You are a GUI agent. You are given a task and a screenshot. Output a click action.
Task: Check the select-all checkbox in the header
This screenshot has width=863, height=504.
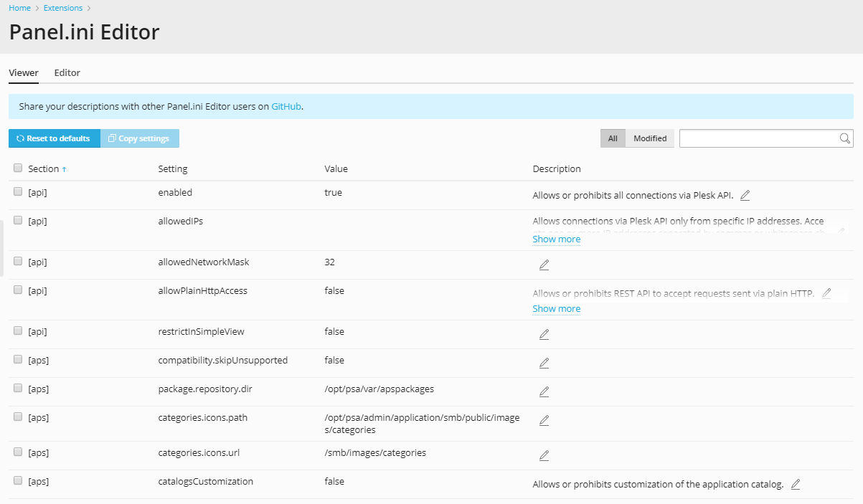click(x=17, y=167)
